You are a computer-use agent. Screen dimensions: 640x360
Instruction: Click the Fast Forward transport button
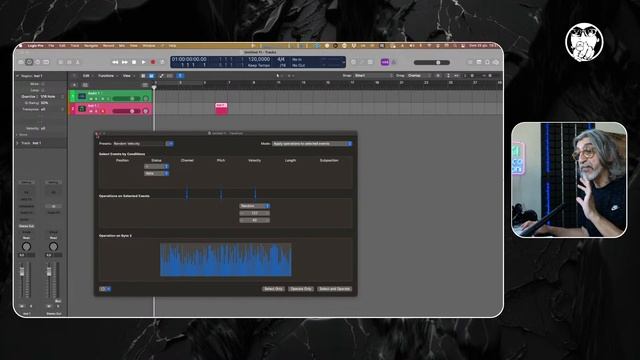pyautogui.click(x=124, y=62)
